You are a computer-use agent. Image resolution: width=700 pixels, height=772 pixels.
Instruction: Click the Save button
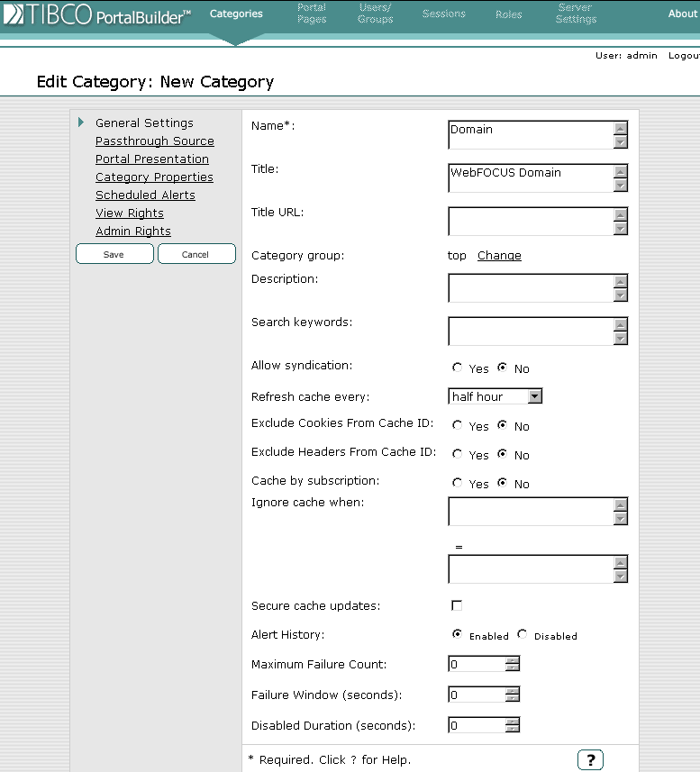click(114, 254)
